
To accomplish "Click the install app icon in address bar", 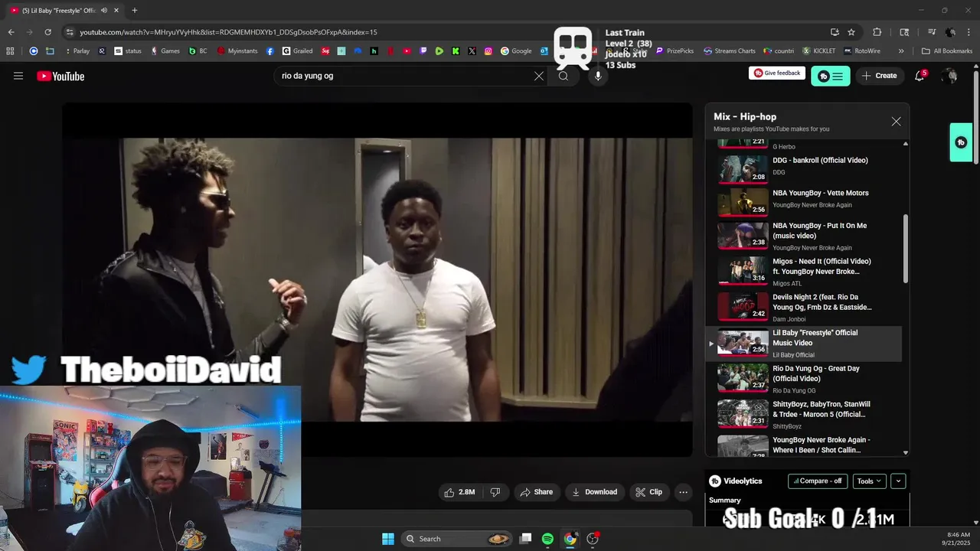I will coord(835,32).
